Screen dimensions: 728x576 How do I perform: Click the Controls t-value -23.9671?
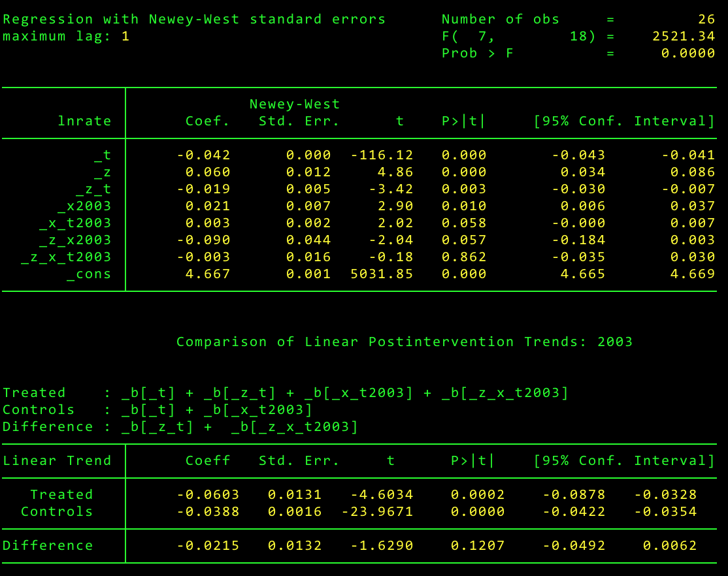click(377, 512)
